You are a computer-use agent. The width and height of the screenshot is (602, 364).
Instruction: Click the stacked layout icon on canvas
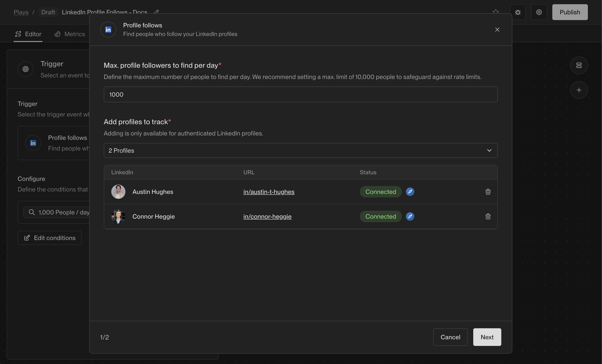point(579,66)
